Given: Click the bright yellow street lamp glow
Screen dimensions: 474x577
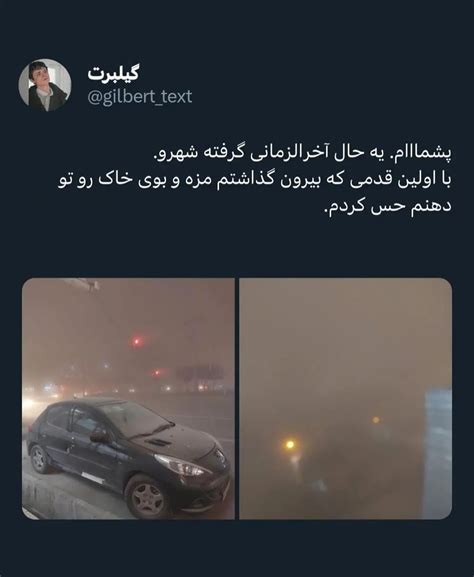Looking at the screenshot, I should (290, 445).
